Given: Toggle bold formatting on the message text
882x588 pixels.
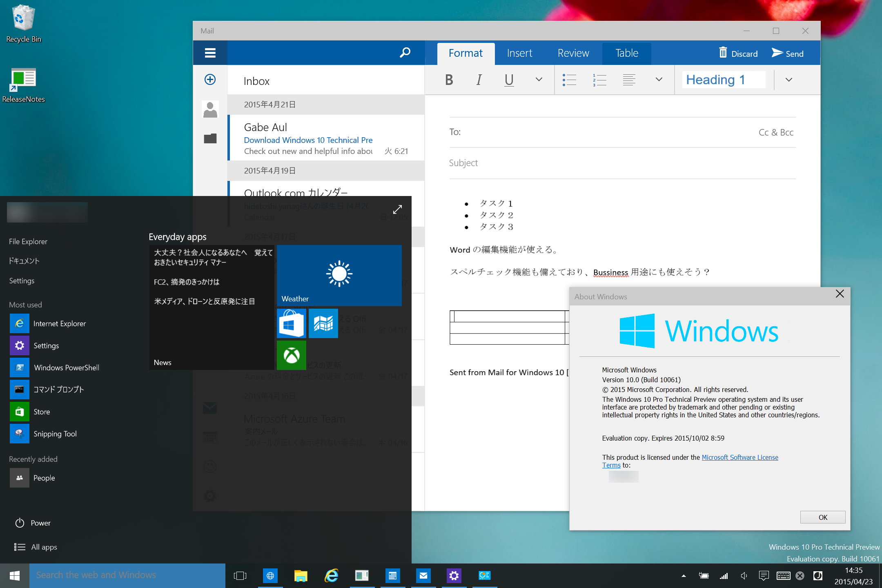Looking at the screenshot, I should [x=448, y=80].
